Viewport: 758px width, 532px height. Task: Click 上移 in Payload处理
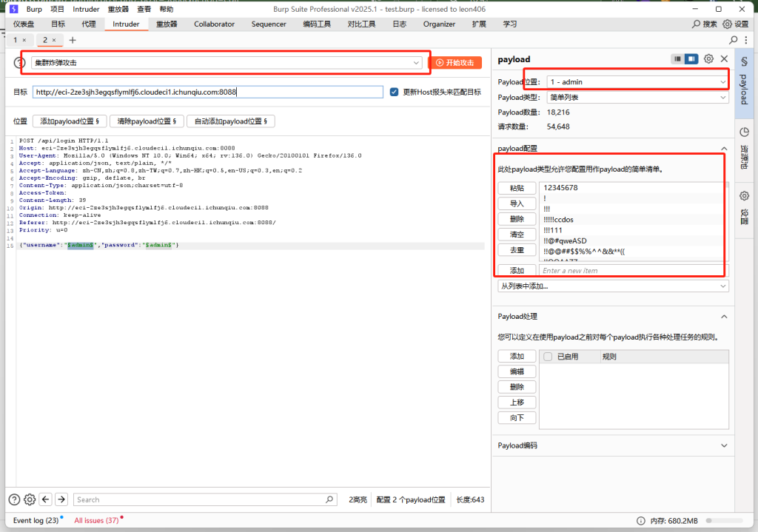[x=517, y=402]
